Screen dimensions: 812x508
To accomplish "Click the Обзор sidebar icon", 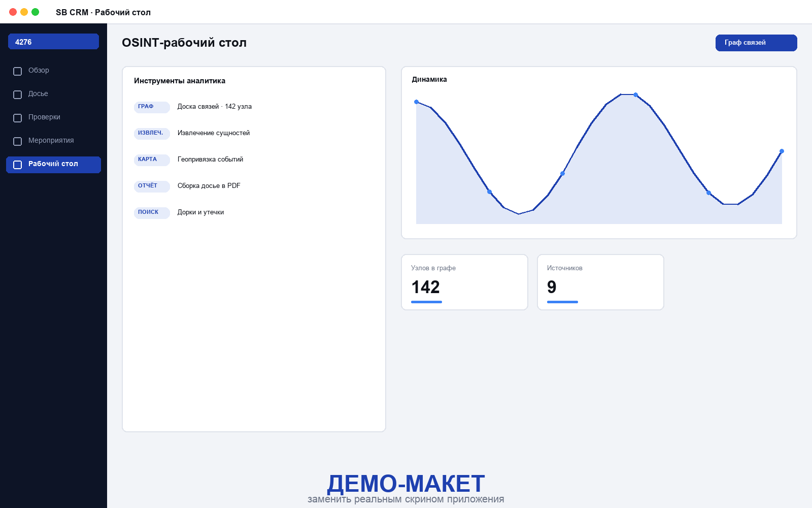I will pyautogui.click(x=17, y=71).
